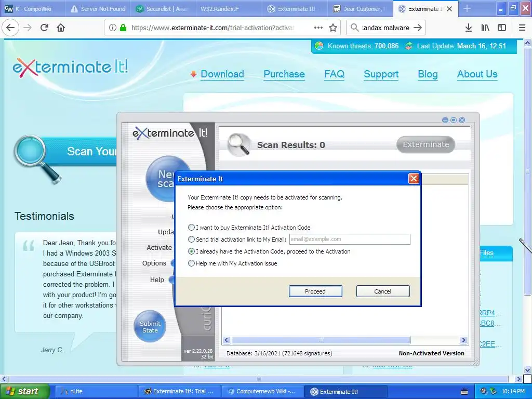
Task: Click the browser URL address field
Action: tap(212, 28)
